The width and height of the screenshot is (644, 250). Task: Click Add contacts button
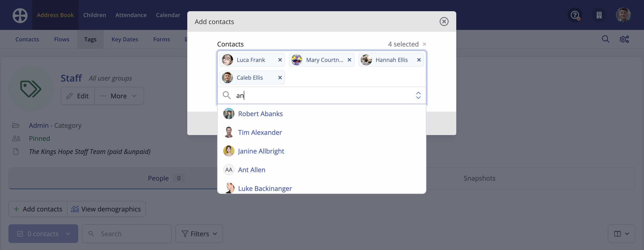coord(38,209)
